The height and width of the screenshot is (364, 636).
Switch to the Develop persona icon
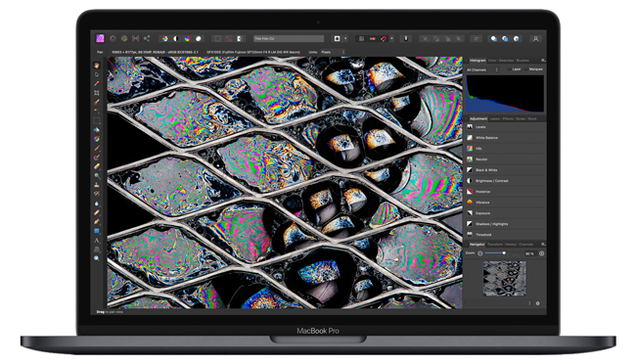point(124,38)
